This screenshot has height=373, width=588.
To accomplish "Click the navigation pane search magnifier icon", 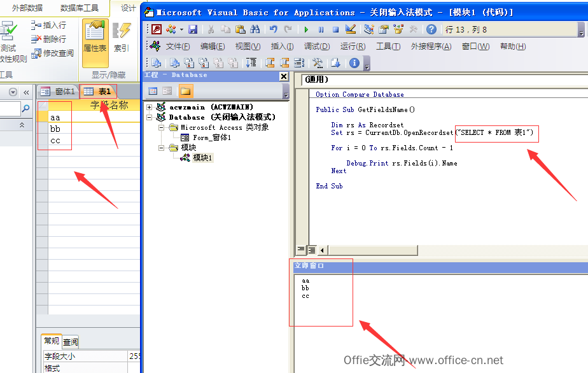I will tap(26, 109).
